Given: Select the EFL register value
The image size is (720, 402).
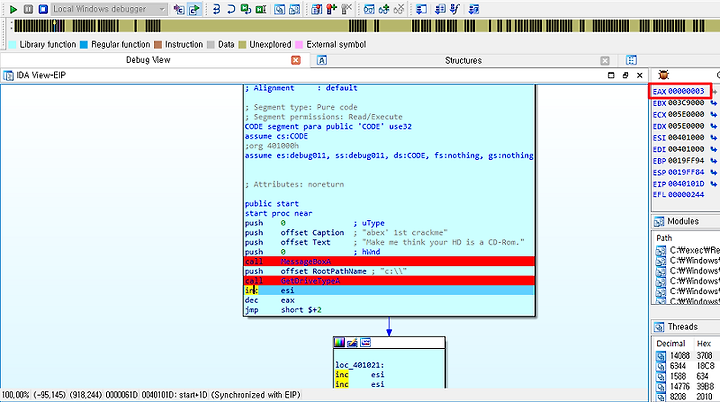Looking at the screenshot, I should pyautogui.click(x=686, y=195).
